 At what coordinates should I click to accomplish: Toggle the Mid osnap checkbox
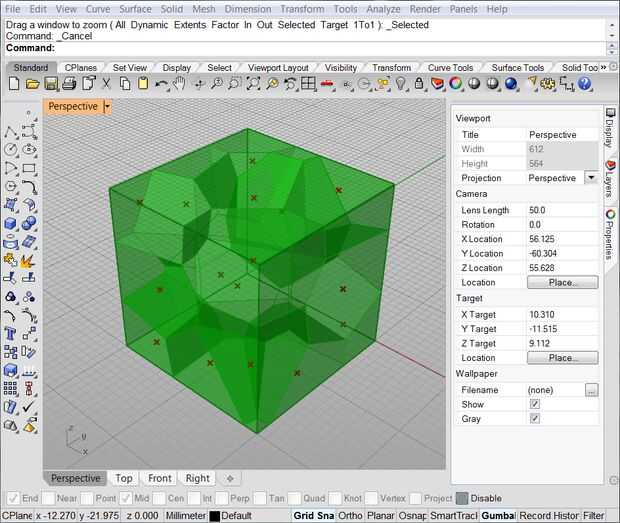click(126, 498)
